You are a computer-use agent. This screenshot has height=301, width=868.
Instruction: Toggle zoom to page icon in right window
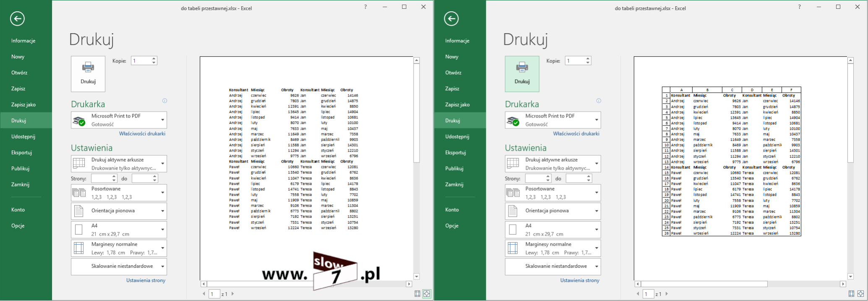[860, 294]
